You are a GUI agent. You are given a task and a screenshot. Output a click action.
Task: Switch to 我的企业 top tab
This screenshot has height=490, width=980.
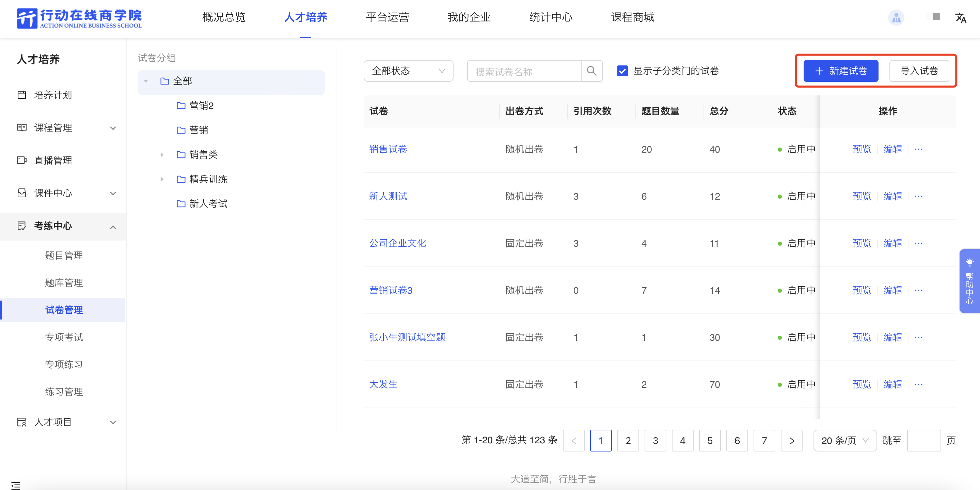[x=469, y=17]
